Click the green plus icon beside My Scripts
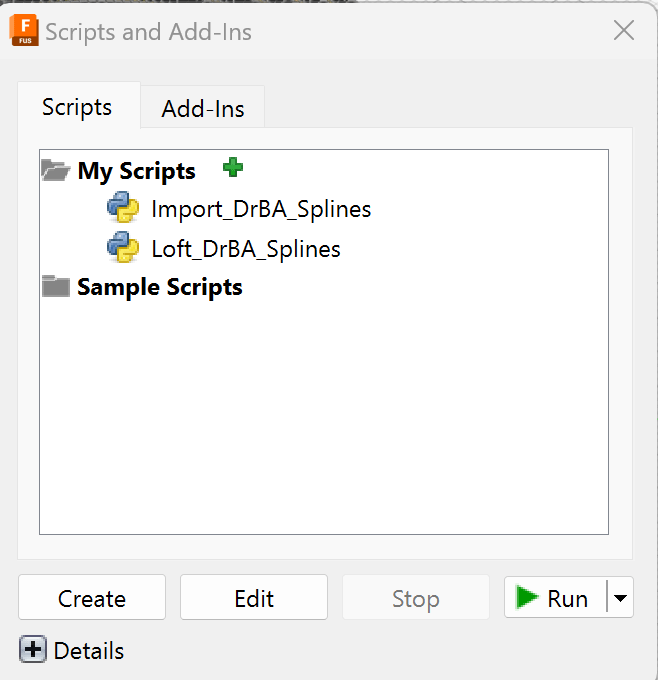The image size is (658, 680). point(233,167)
